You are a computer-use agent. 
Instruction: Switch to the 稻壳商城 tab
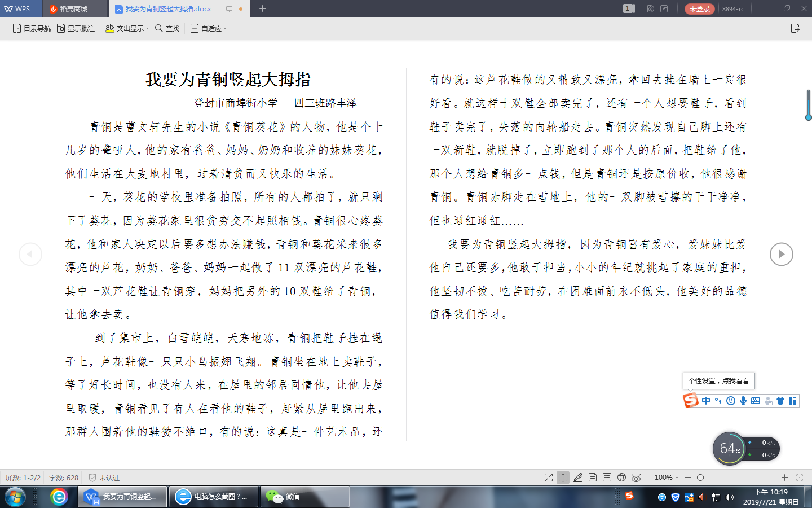pos(73,8)
